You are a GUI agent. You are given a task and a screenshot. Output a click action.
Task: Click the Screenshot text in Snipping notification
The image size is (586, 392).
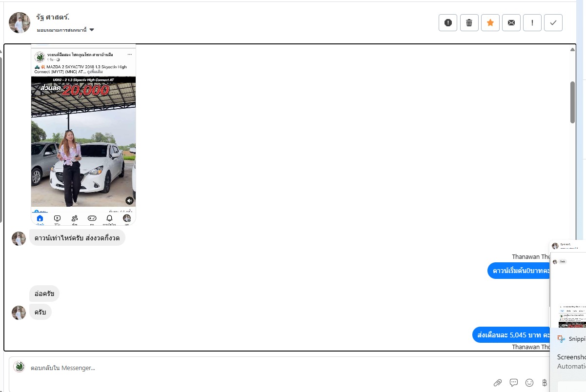571,357
